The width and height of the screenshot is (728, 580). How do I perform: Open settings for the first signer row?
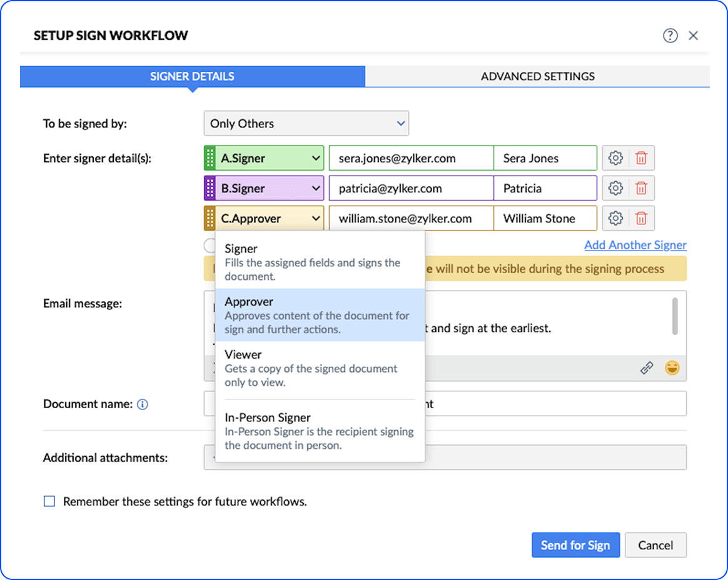[615, 157]
